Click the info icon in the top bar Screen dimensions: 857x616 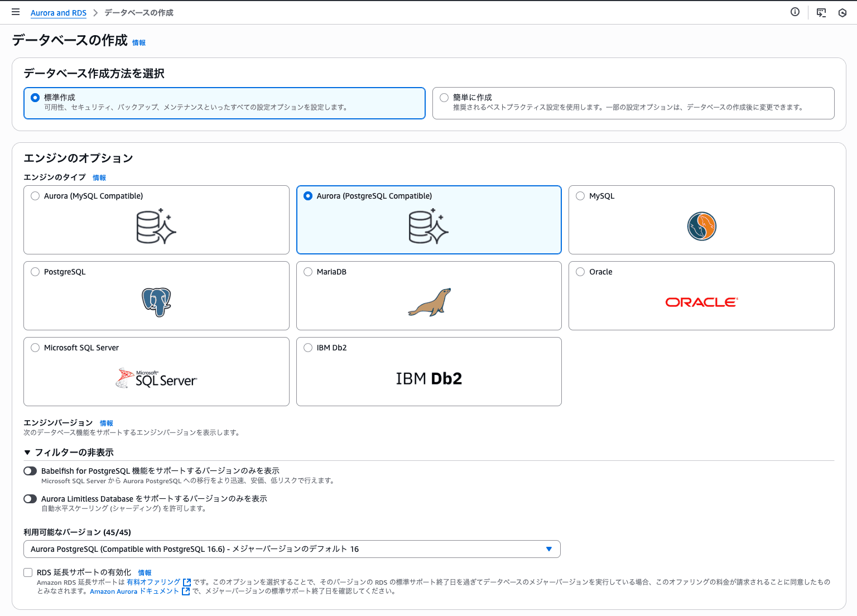(x=795, y=12)
